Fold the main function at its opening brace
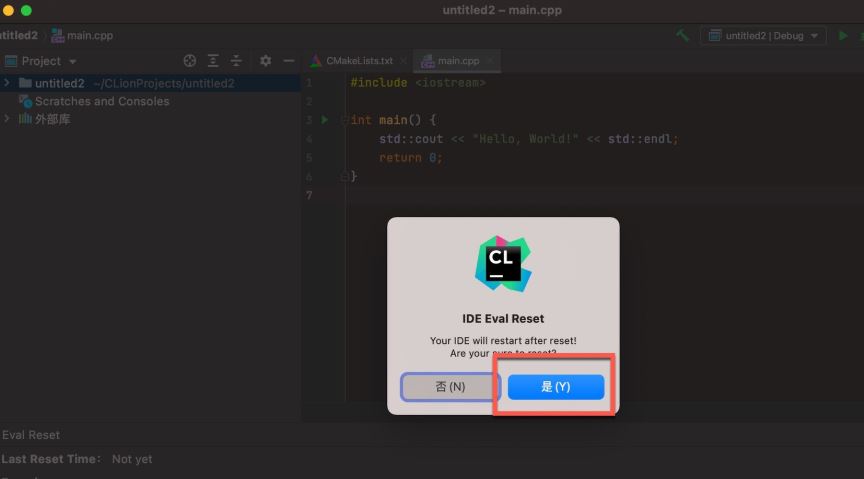The image size is (864, 479). (x=344, y=120)
